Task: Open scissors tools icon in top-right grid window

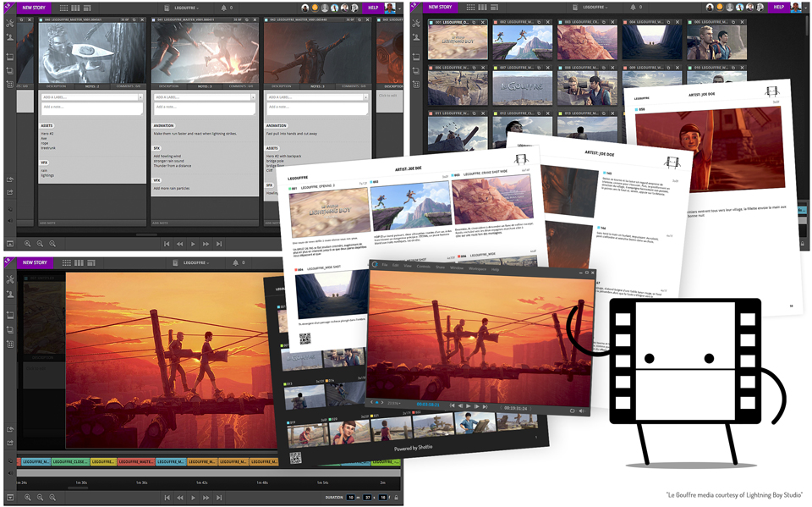Action: tap(416, 24)
